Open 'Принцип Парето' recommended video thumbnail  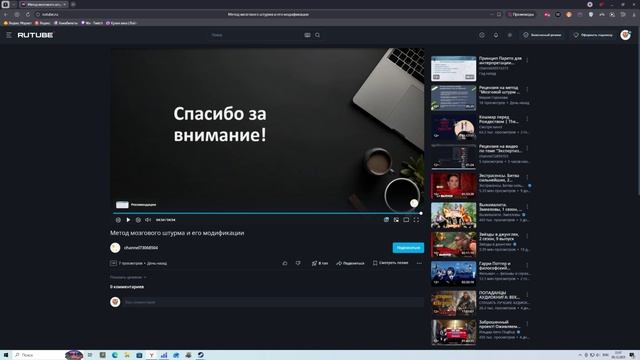(453, 69)
